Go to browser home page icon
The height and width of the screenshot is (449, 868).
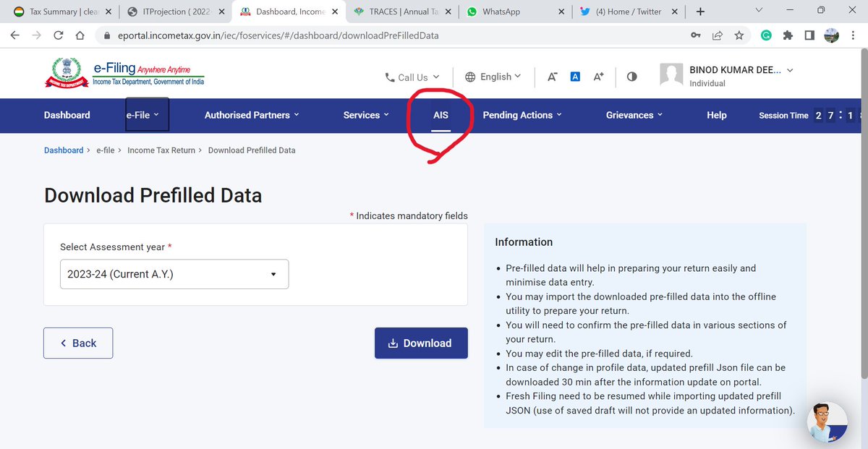[81, 35]
